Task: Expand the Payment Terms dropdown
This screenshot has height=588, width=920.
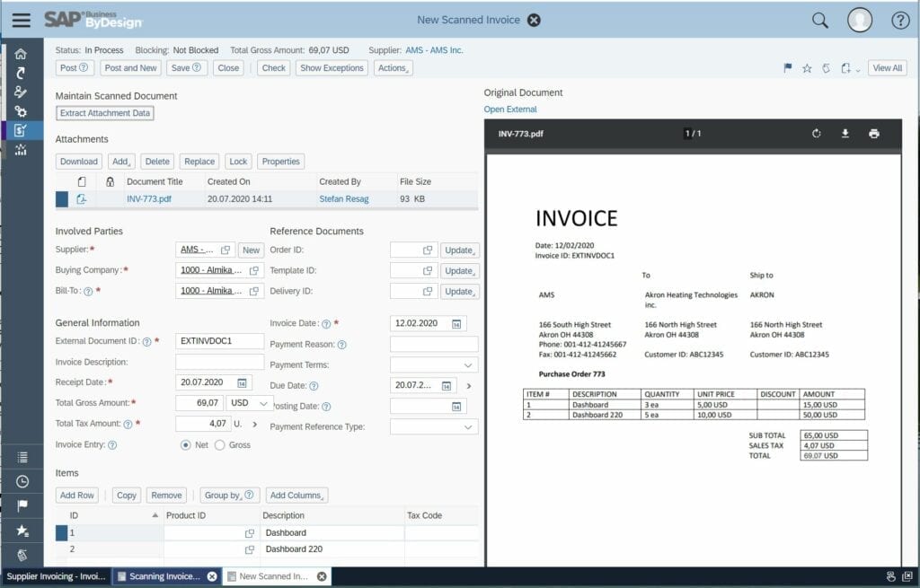Action: [x=467, y=365]
